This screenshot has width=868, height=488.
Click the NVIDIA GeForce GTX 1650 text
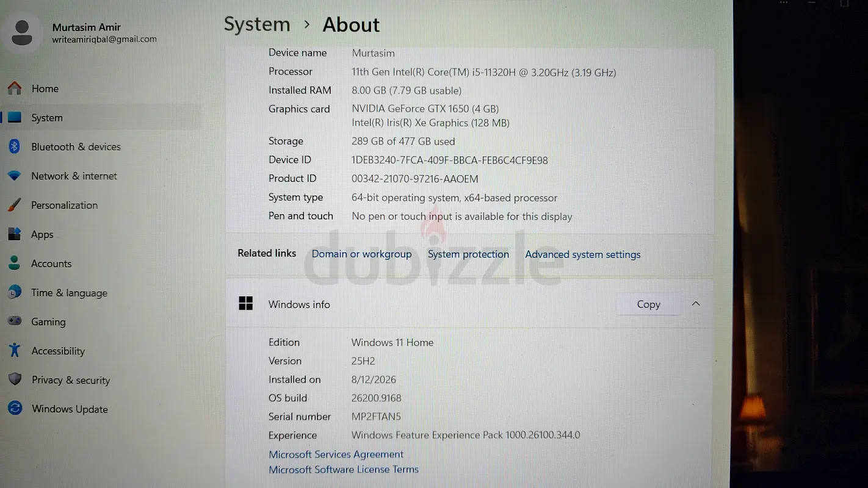pos(425,109)
